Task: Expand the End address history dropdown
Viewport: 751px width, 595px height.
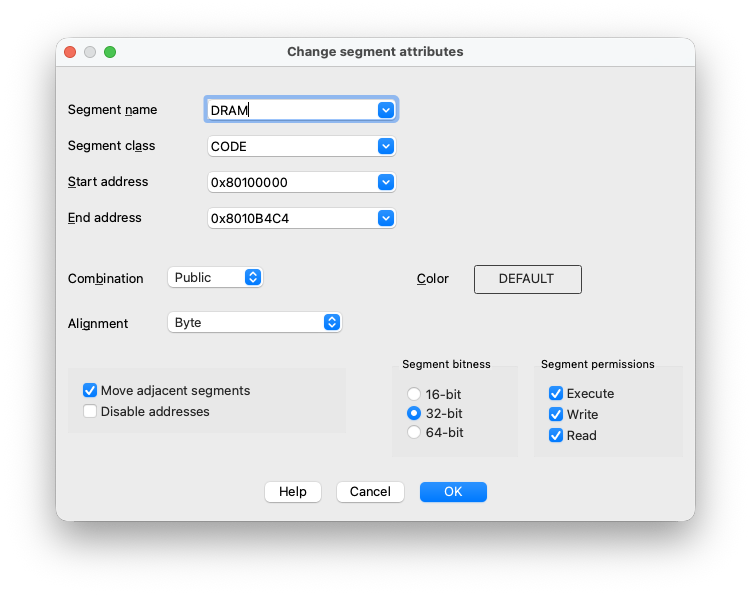Action: 386,218
